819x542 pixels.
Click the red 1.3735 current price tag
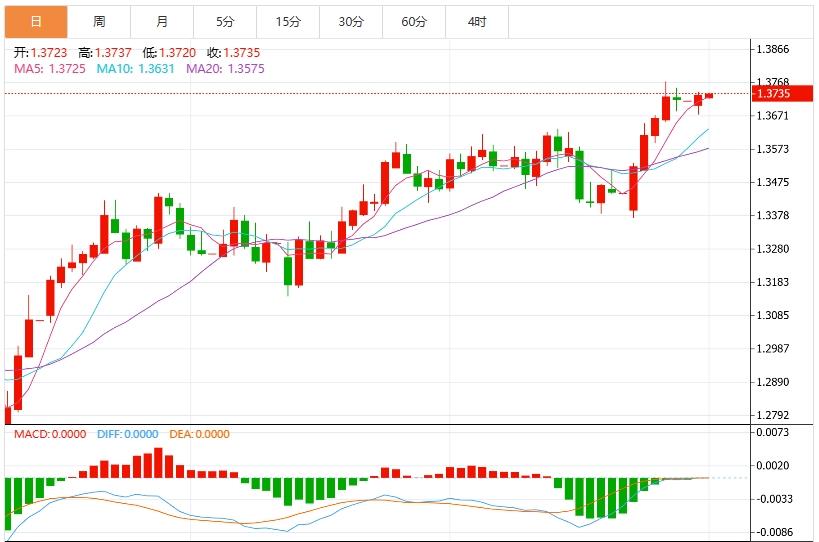click(774, 94)
